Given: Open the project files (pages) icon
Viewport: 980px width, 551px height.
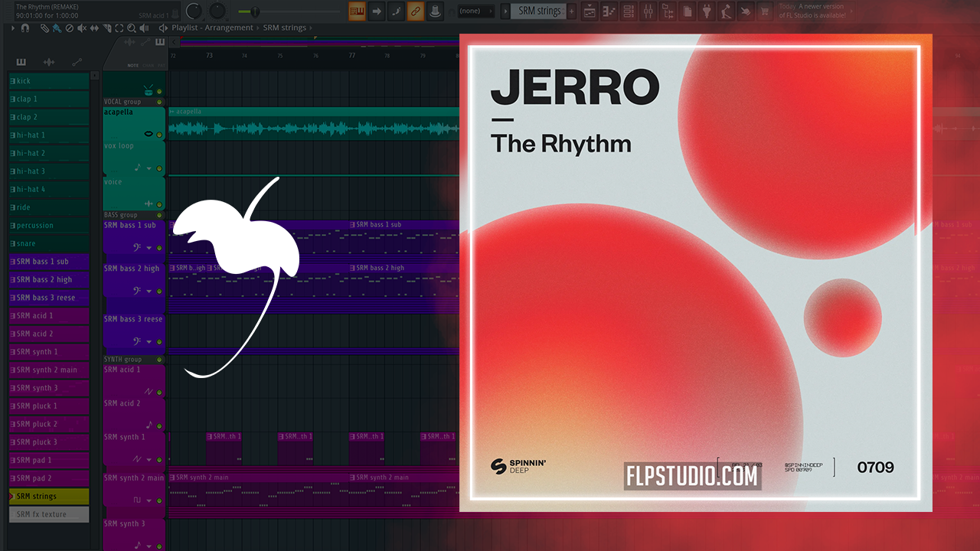Looking at the screenshot, I should pos(688,11).
